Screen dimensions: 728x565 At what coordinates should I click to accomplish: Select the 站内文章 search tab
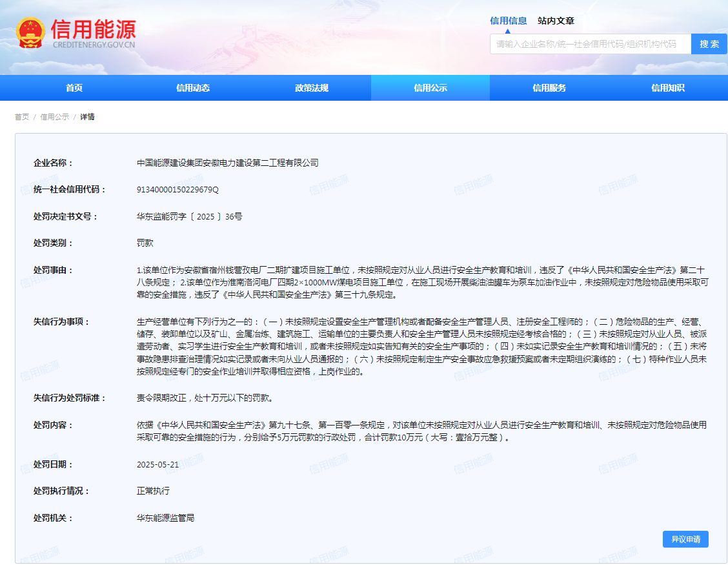(x=556, y=21)
